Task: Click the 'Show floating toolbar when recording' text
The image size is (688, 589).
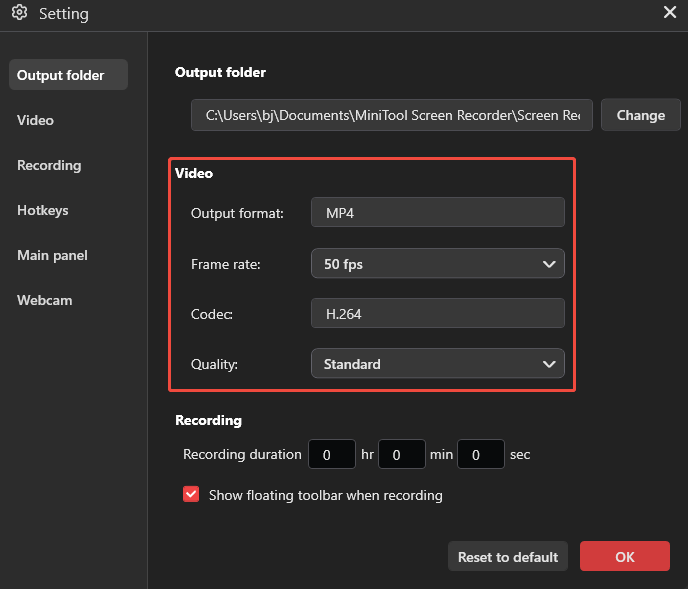Action: [326, 495]
